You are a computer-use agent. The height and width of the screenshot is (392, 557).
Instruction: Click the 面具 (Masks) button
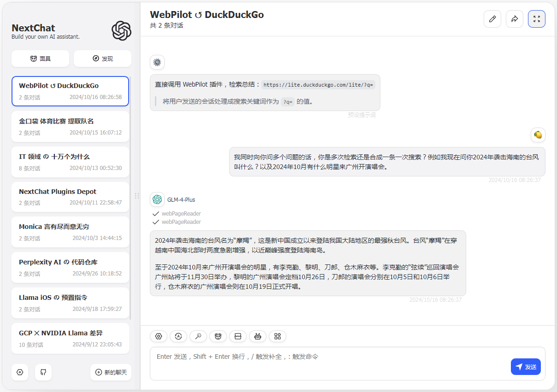(x=40, y=59)
